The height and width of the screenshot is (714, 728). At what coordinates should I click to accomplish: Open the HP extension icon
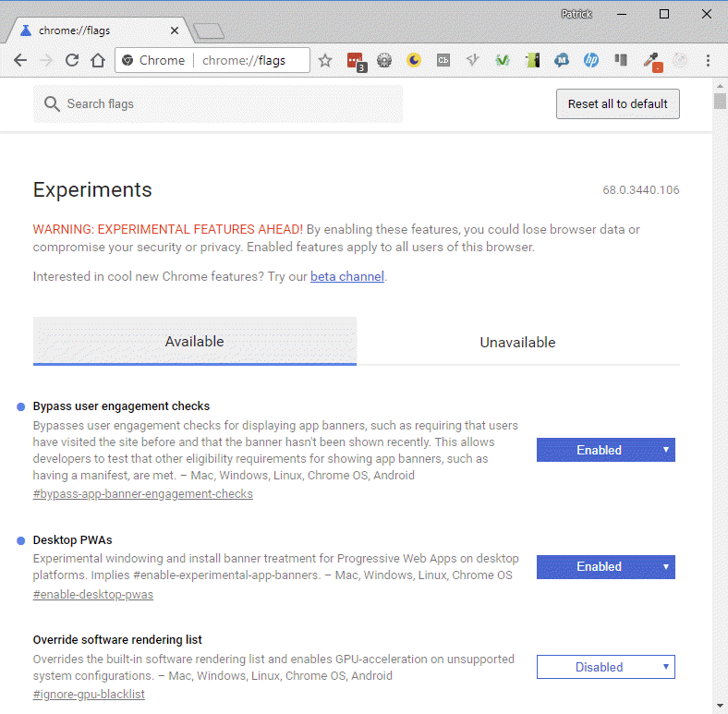coord(591,61)
